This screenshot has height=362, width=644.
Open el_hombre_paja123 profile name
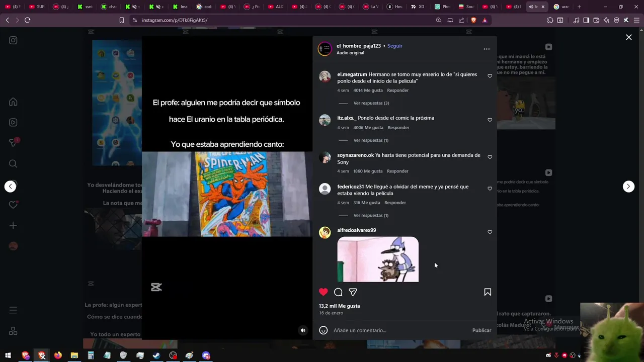pos(359,46)
